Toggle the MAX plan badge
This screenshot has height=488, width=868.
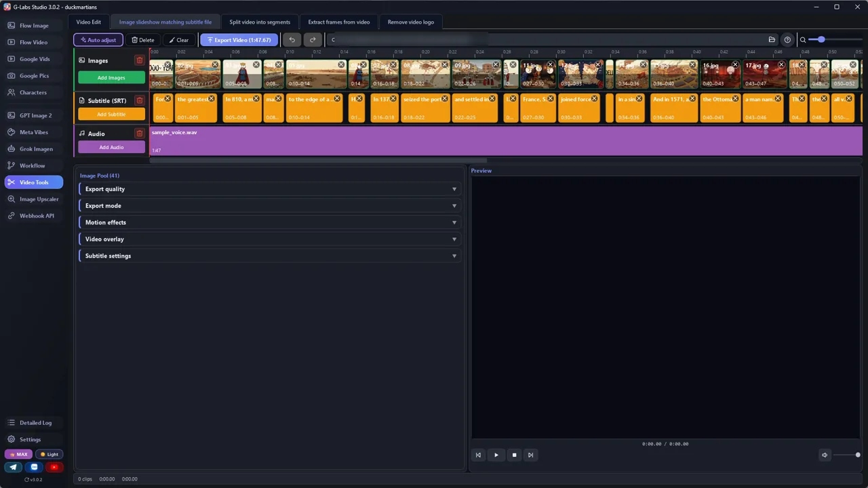pyautogui.click(x=18, y=454)
